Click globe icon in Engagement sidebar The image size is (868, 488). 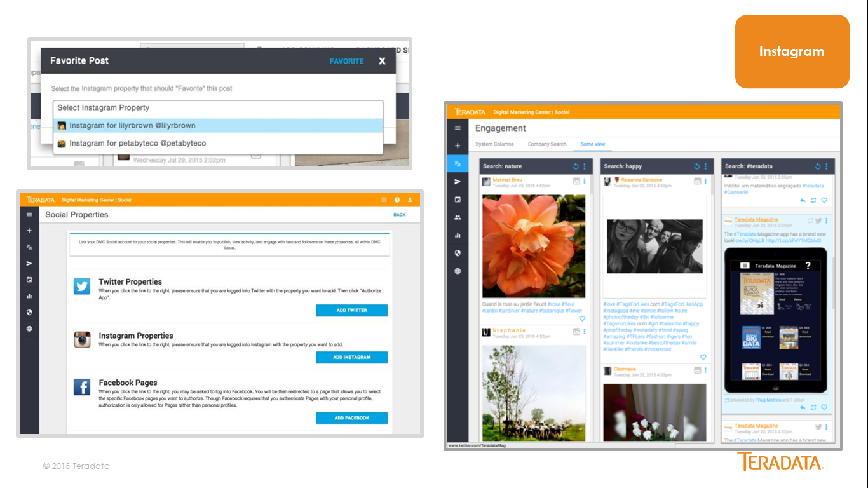458,271
